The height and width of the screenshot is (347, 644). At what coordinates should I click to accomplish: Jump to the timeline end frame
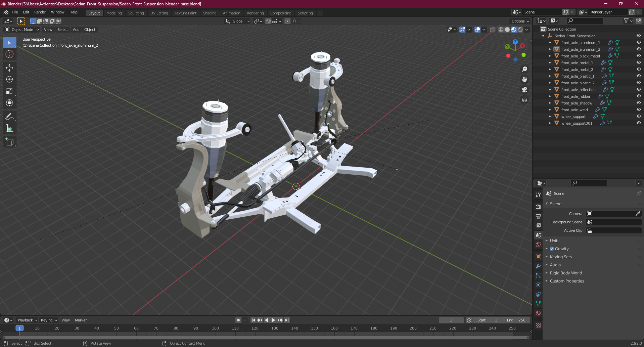tap(287, 320)
